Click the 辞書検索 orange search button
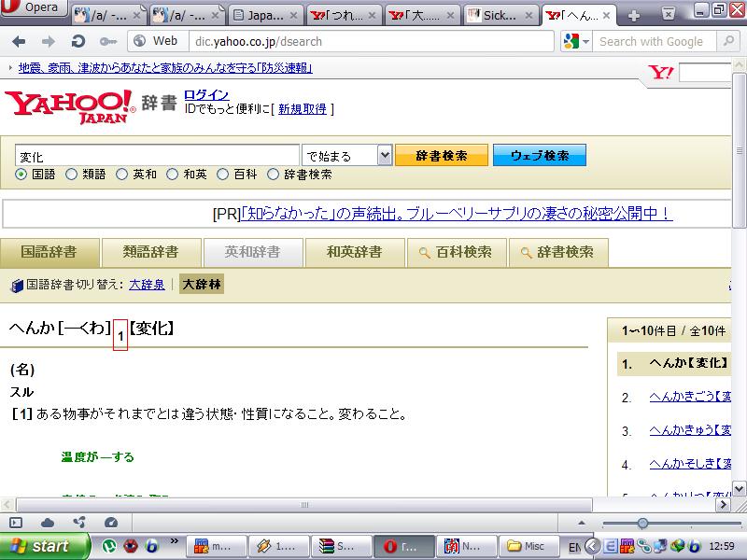Image resolution: width=747 pixels, height=560 pixels. pos(442,155)
